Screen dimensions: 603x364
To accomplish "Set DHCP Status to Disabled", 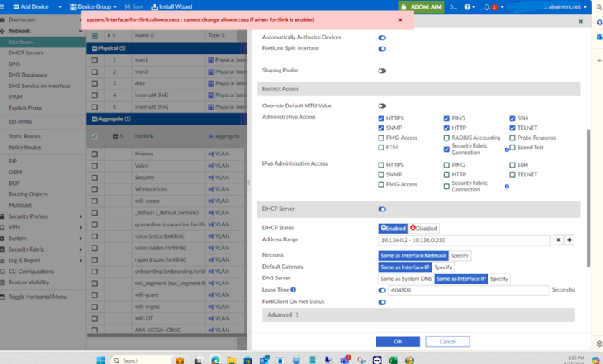I will pos(424,229).
